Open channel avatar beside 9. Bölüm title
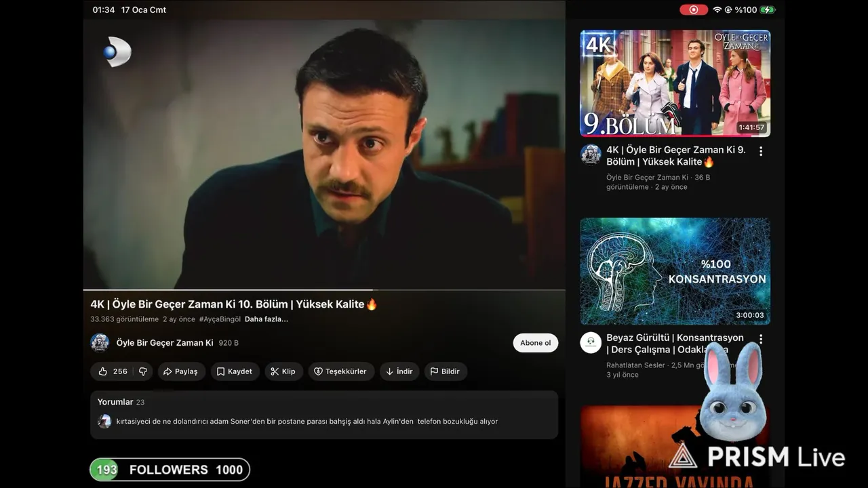The height and width of the screenshot is (488, 868). [591, 155]
